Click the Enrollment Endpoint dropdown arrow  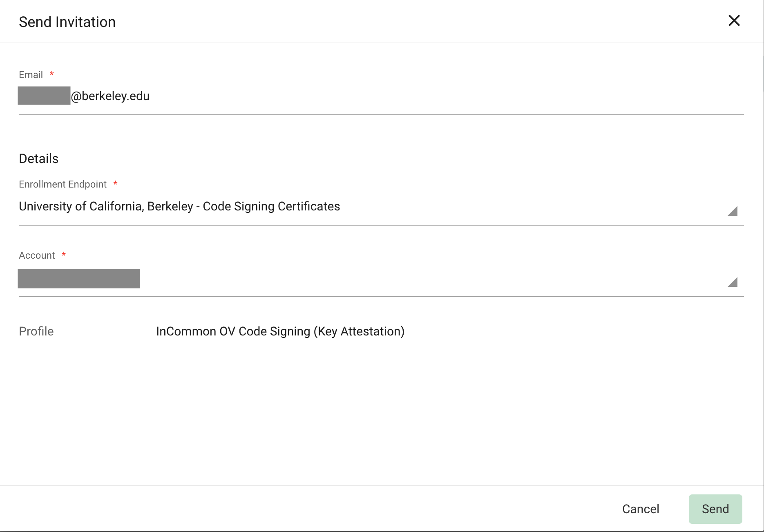(x=733, y=211)
